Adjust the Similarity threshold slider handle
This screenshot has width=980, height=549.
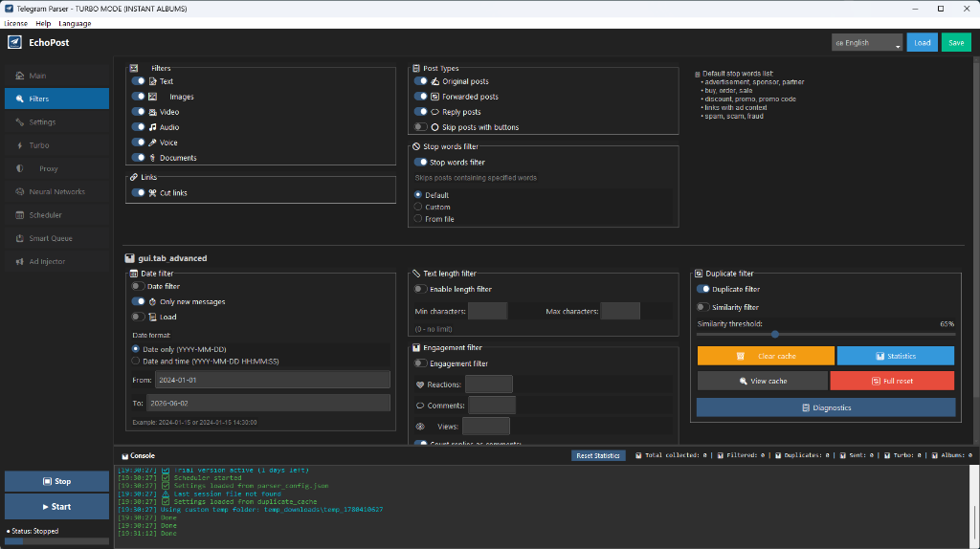coord(775,334)
